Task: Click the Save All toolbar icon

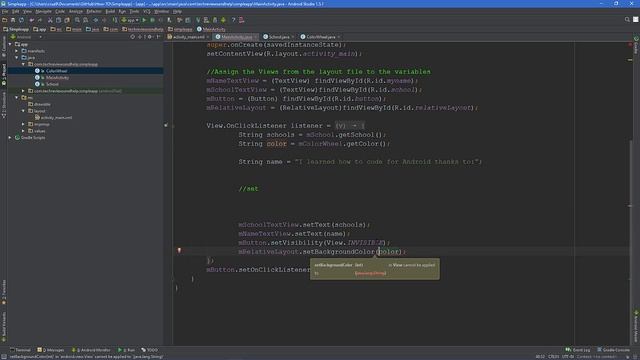Action: point(13,20)
